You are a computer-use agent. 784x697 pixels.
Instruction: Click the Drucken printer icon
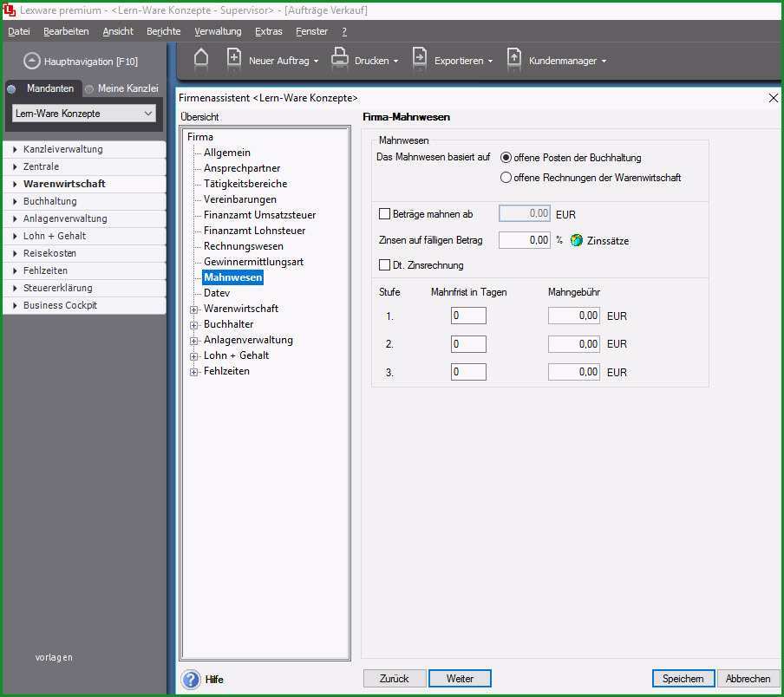coord(339,58)
